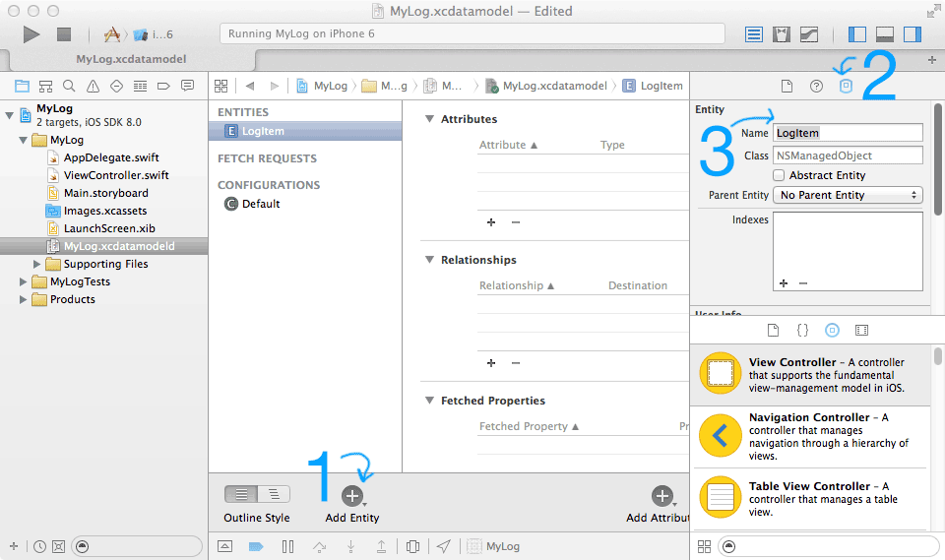Show the Standard editor
Image resolution: width=945 pixels, height=560 pixels.
click(753, 34)
